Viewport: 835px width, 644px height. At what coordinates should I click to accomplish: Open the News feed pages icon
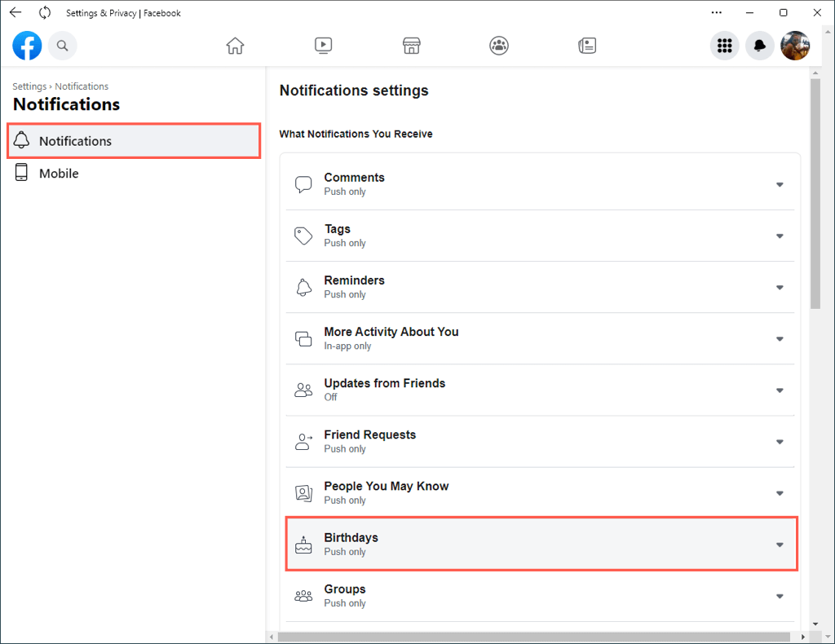(x=587, y=46)
